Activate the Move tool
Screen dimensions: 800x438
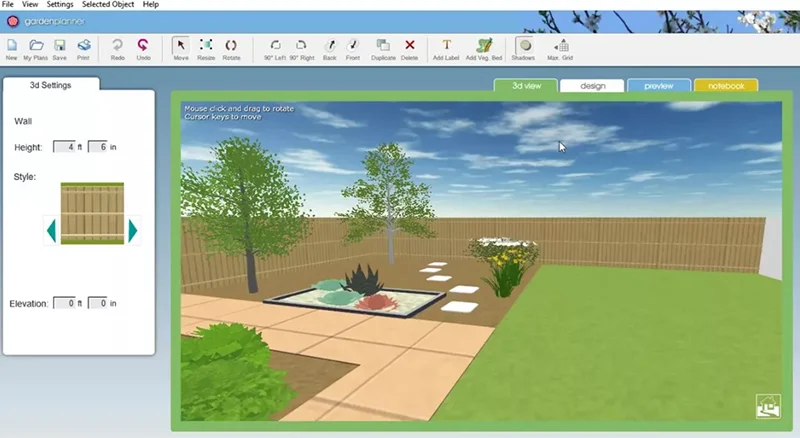pyautogui.click(x=181, y=46)
